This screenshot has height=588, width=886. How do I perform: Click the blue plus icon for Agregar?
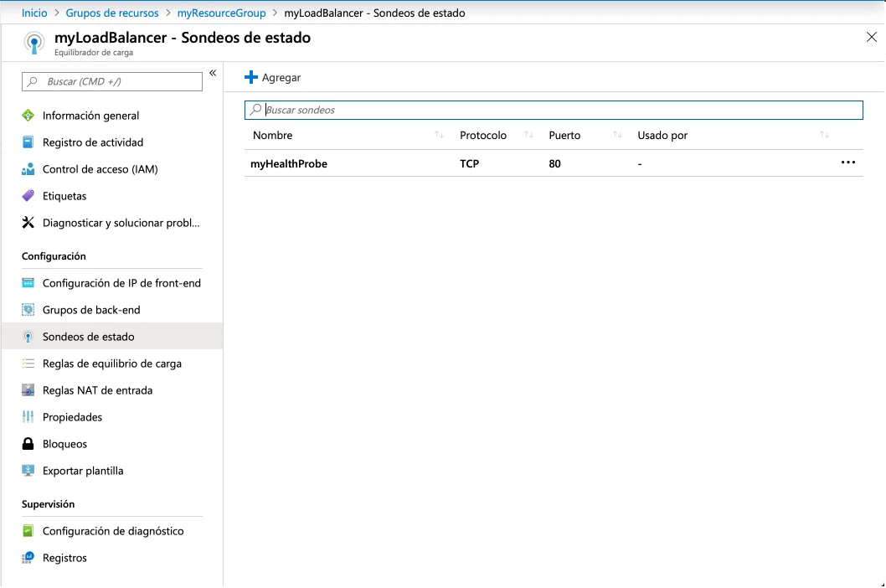pyautogui.click(x=251, y=77)
